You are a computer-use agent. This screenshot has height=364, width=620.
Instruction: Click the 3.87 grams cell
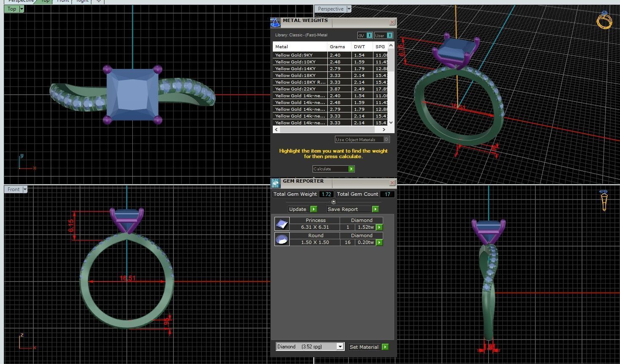tap(339, 89)
